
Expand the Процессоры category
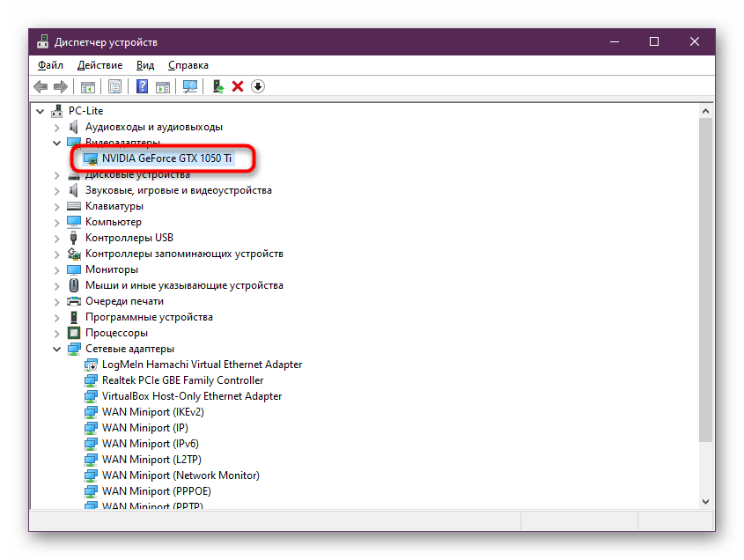pos(57,333)
